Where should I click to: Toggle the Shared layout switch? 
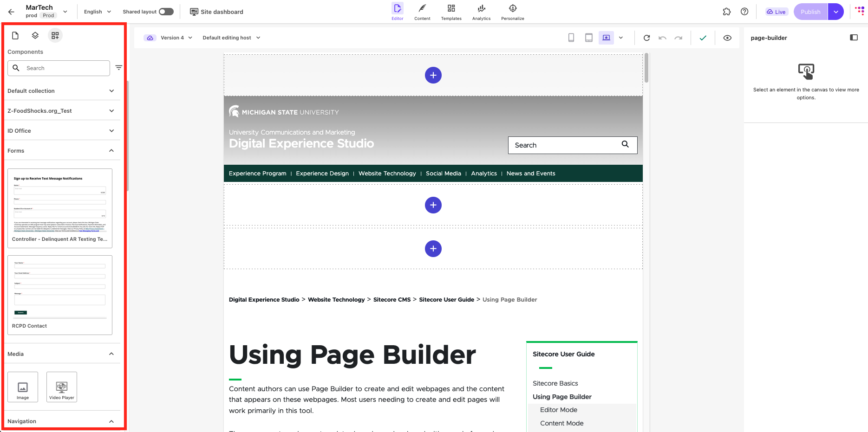pyautogui.click(x=166, y=12)
